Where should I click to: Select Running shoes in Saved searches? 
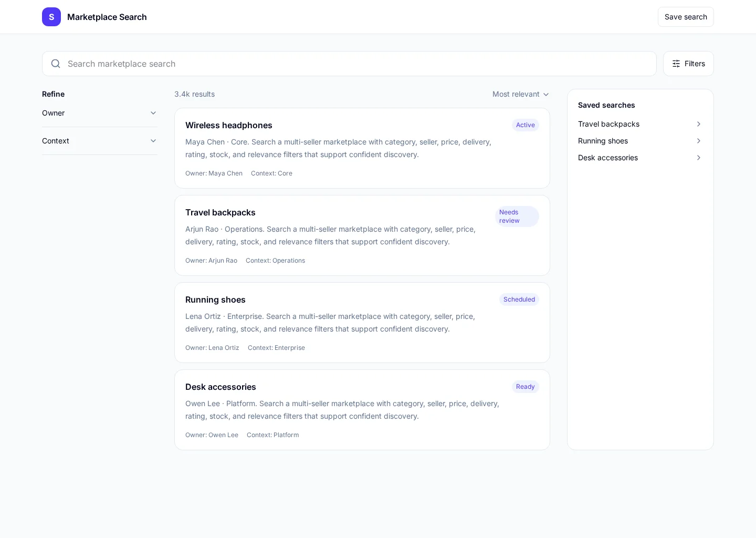pos(640,141)
